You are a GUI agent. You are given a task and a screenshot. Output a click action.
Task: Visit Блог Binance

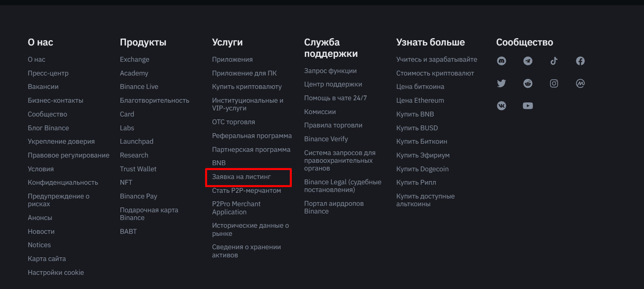pos(48,128)
